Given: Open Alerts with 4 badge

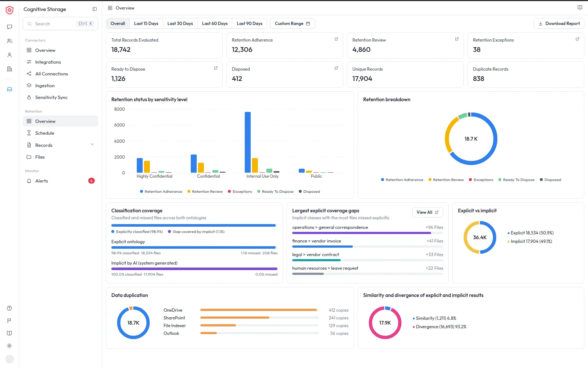Looking at the screenshot, I should pyautogui.click(x=60, y=181).
